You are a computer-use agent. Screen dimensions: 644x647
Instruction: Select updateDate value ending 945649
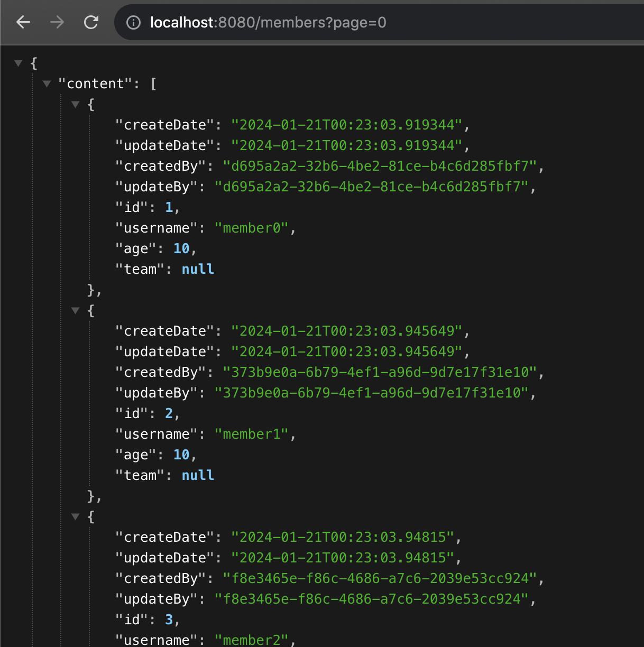[347, 352]
